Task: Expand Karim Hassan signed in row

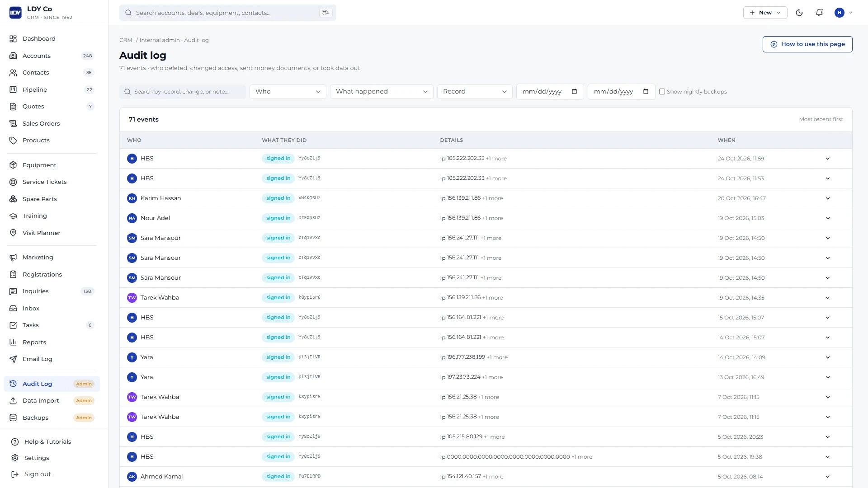Action: pyautogui.click(x=827, y=198)
